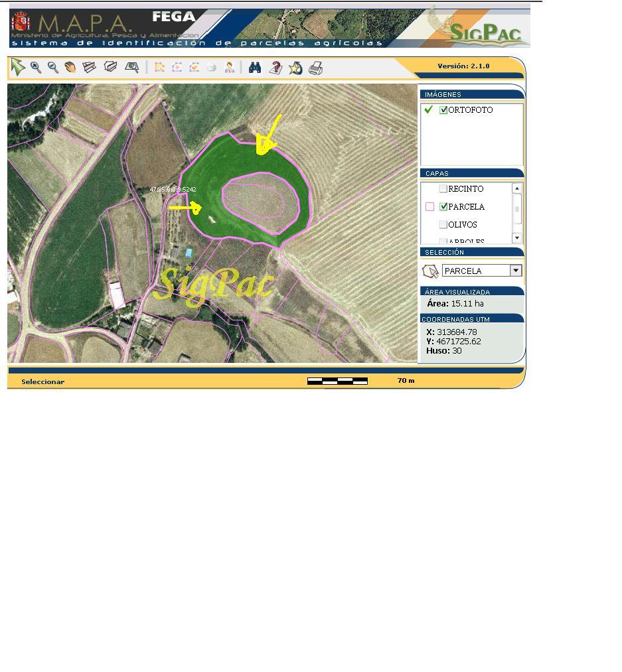Click the map overview magnifier icon
Viewport: 622px width, 672px height.
[x=132, y=68]
